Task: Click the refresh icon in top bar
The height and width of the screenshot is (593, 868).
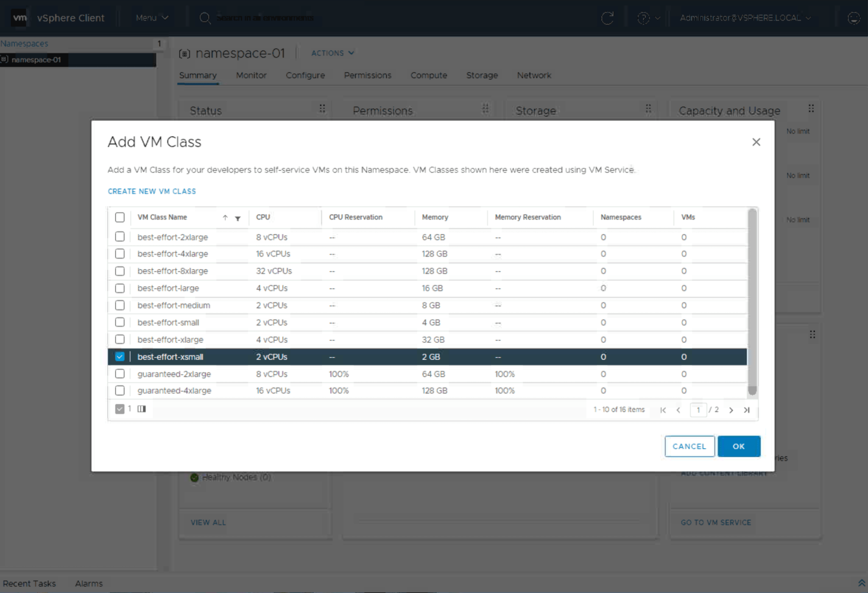Action: [x=608, y=17]
